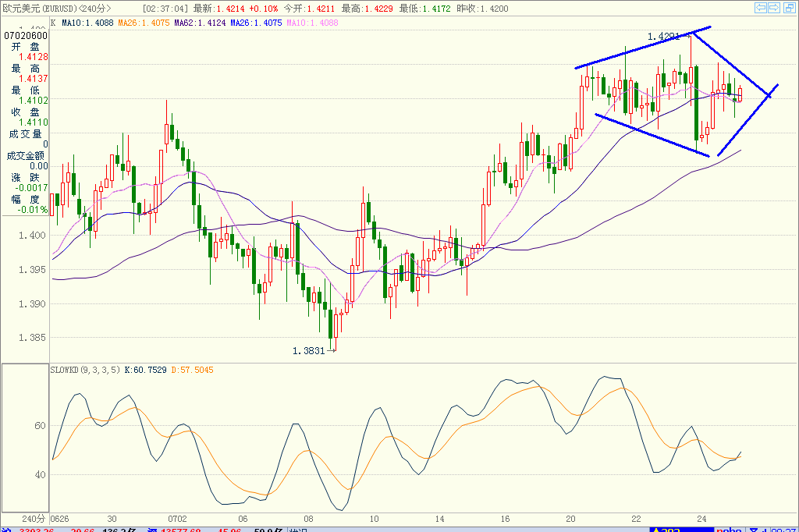Image resolution: width=799 pixels, height=532 pixels.
Task: Click the 06 date tick on time axis
Action: click(243, 519)
